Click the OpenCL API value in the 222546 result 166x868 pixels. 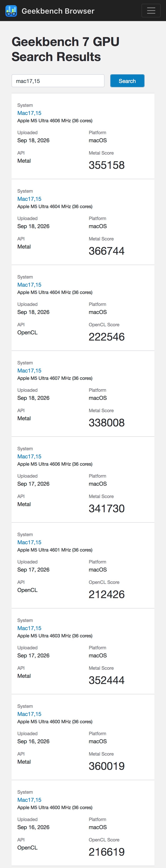(x=27, y=333)
